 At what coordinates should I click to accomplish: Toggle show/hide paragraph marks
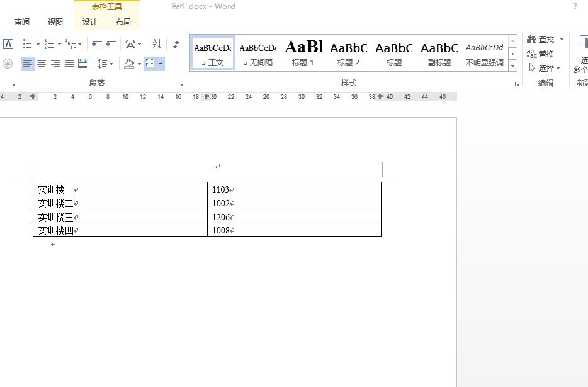[x=175, y=44]
